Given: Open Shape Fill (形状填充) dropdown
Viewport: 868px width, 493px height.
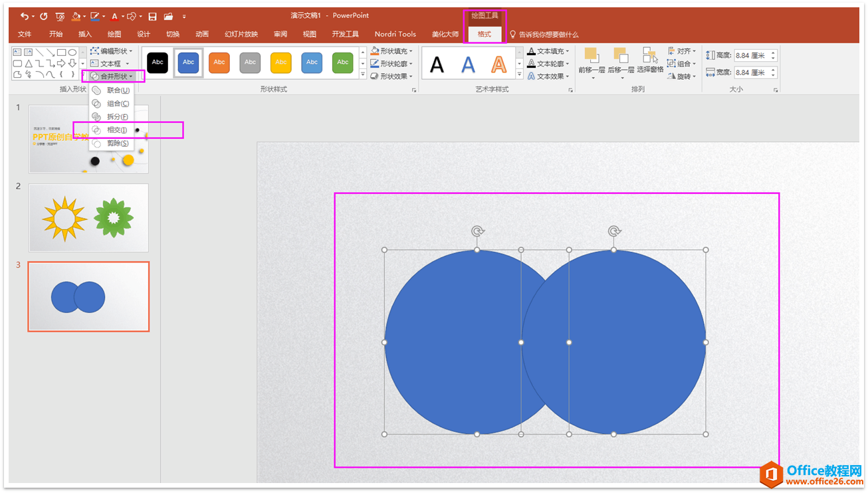Looking at the screenshot, I should pyautogui.click(x=391, y=51).
